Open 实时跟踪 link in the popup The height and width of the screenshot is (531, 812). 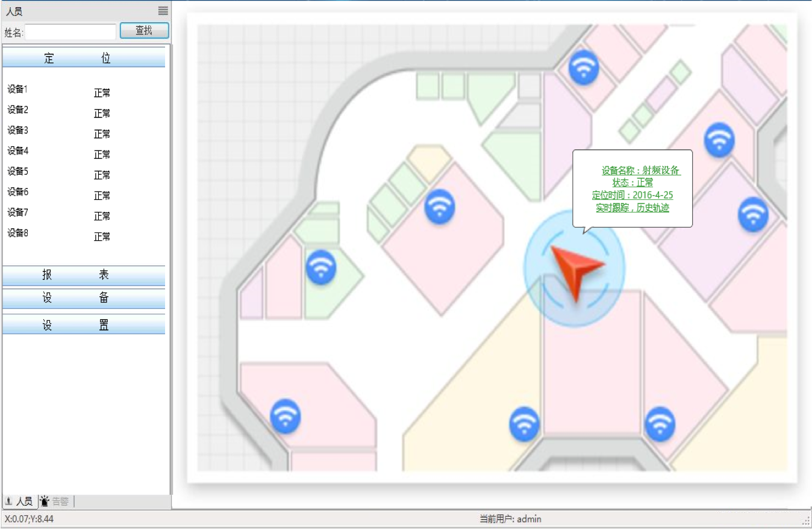612,208
